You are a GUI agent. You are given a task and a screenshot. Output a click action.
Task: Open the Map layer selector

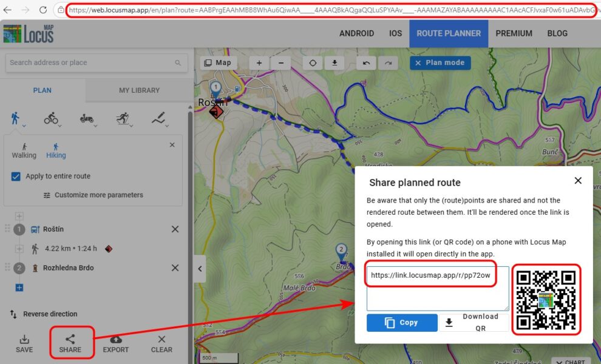218,62
